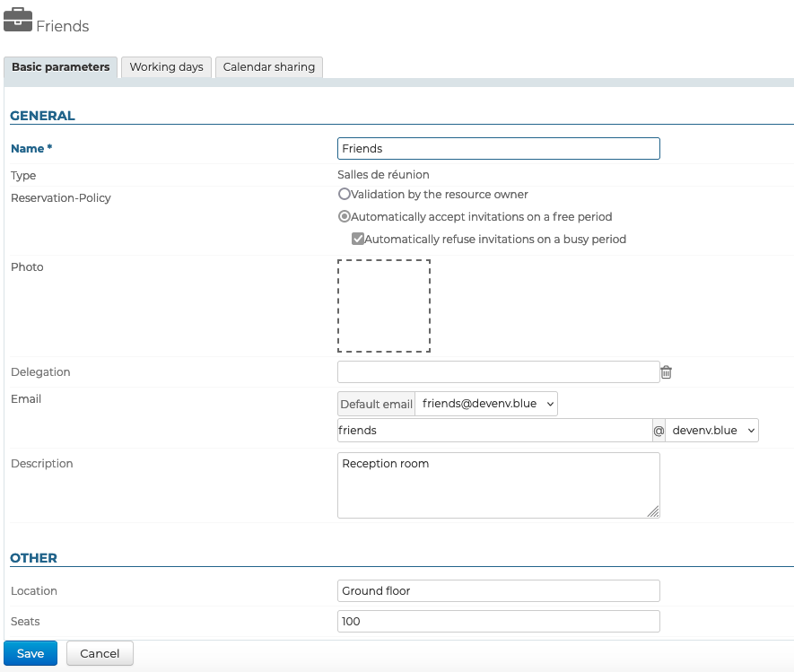Image resolution: width=794 pixels, height=672 pixels.
Task: Grab the Description textarea resize handle
Action: pyautogui.click(x=653, y=511)
